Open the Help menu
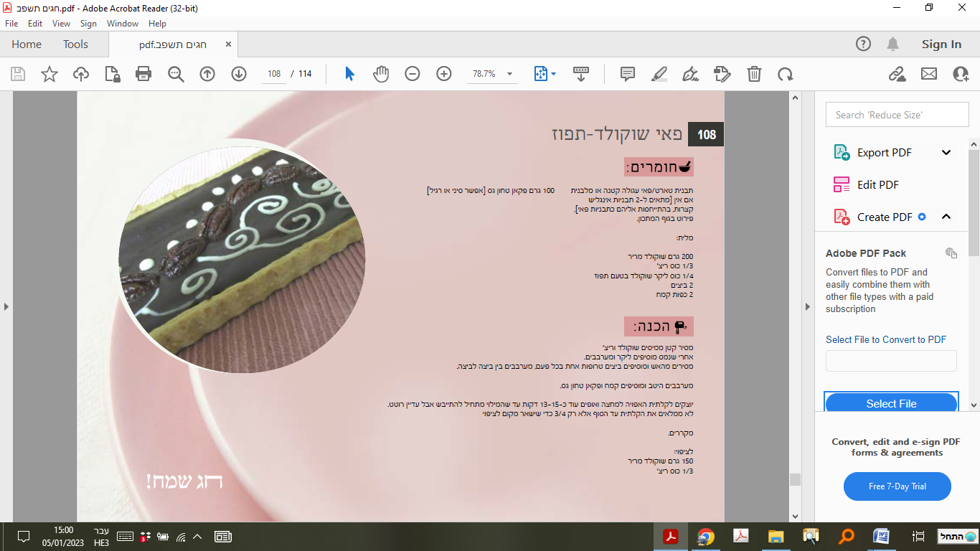This screenshot has height=551, width=980. click(157, 24)
